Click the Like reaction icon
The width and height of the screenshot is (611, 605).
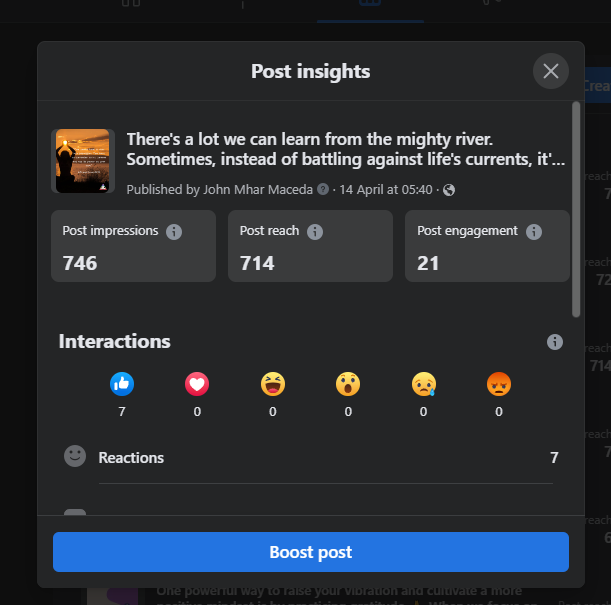click(123, 383)
